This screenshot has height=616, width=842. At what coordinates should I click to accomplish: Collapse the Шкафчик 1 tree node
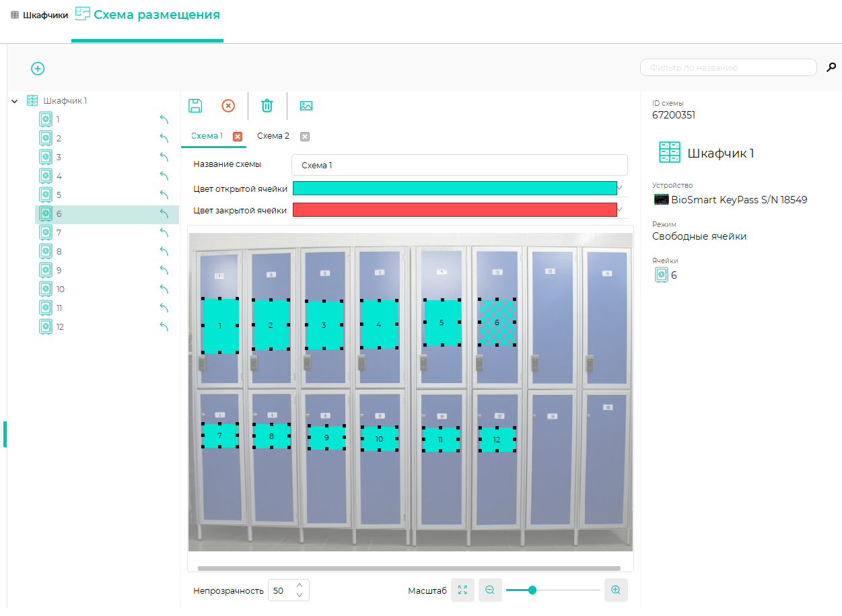(14, 101)
